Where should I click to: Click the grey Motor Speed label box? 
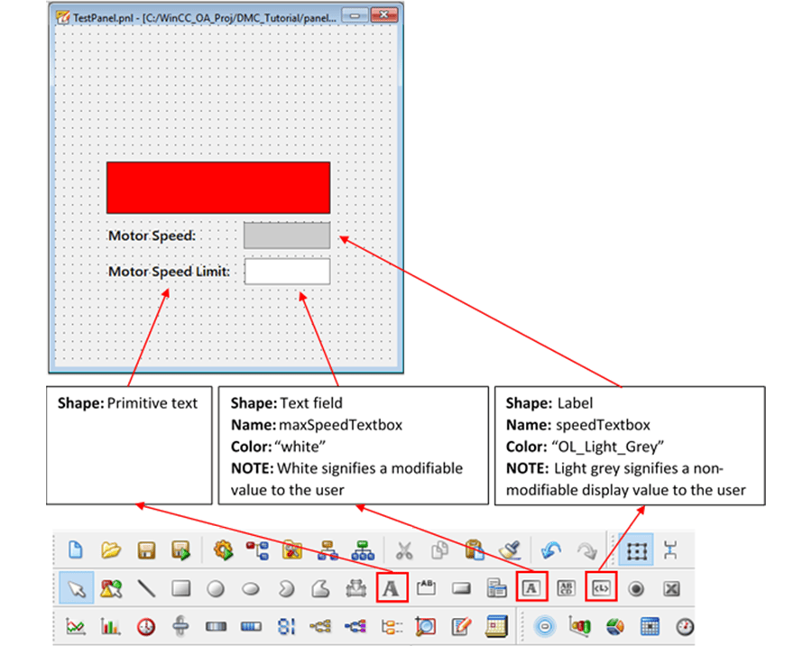pos(287,235)
